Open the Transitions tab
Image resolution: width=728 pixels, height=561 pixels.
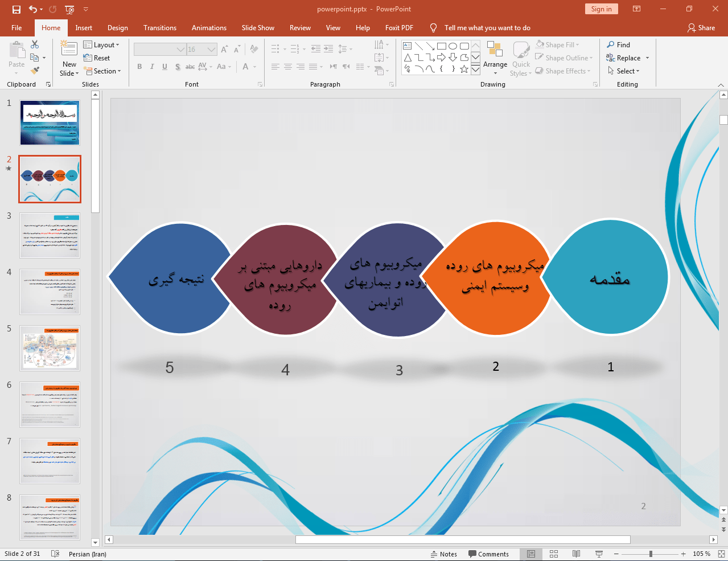click(x=160, y=27)
